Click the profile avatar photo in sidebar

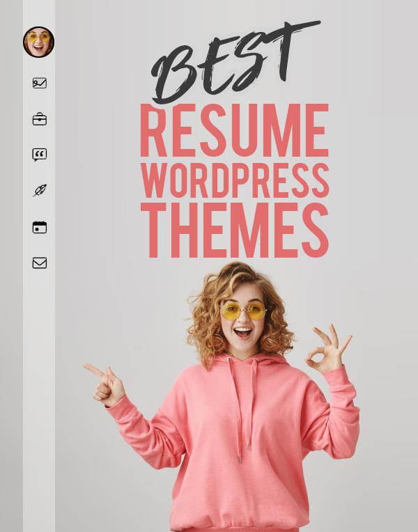[38, 42]
